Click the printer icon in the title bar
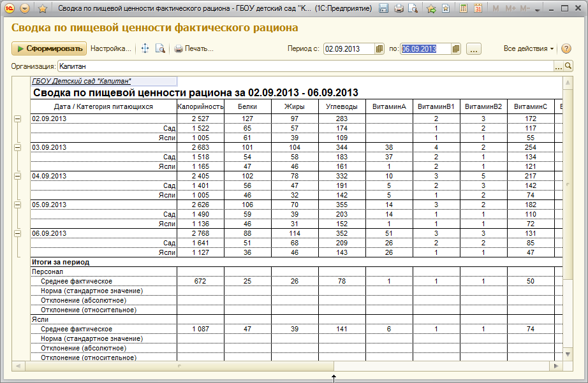 399,8
